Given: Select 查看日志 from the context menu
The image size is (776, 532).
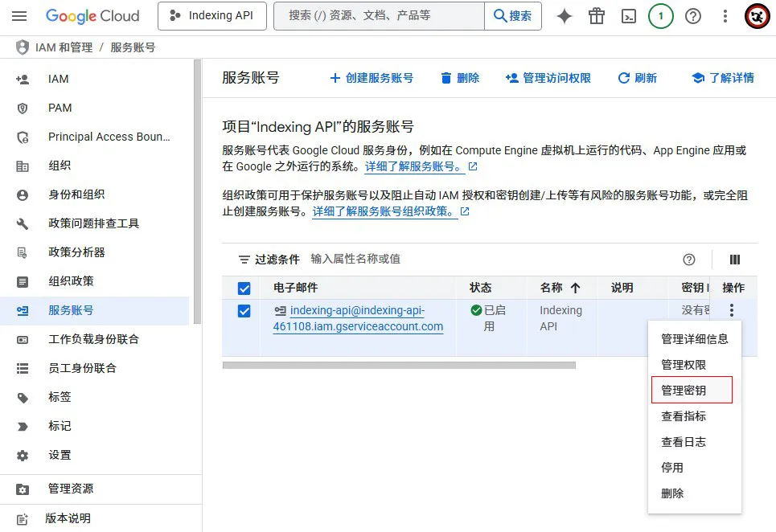Looking at the screenshot, I should point(694,442).
